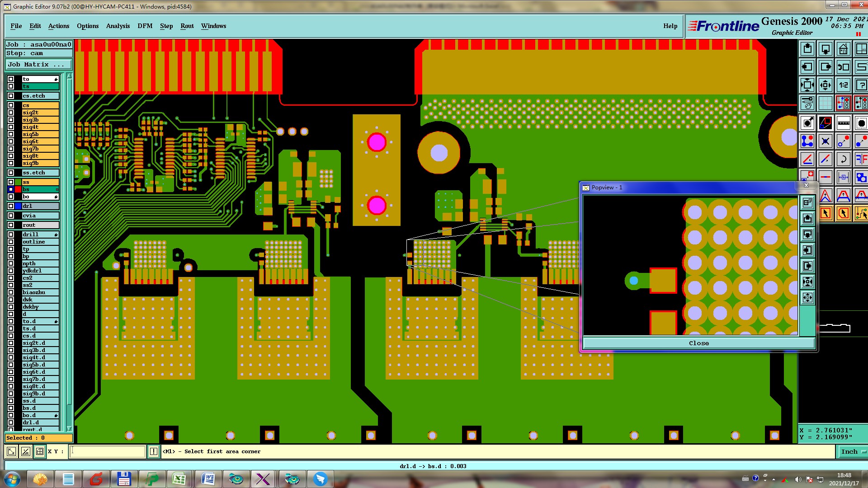Click Close button in Popview window
868x488 pixels.
(x=698, y=343)
